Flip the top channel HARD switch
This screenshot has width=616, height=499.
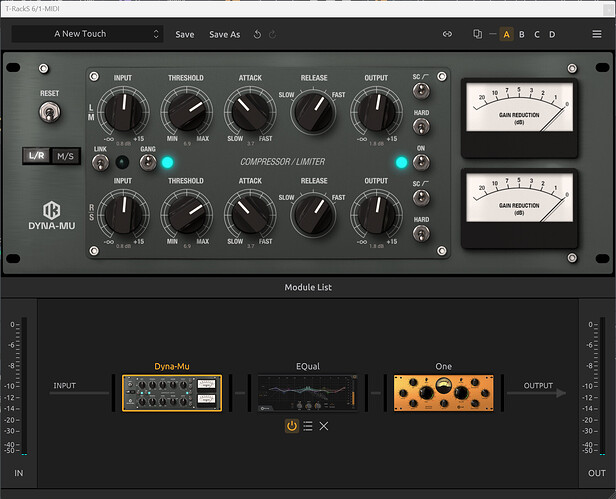click(421, 127)
